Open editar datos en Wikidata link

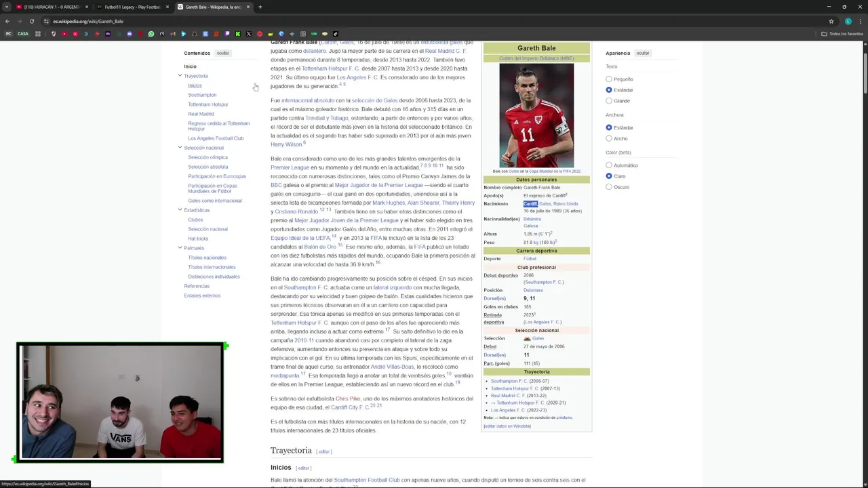tap(507, 426)
